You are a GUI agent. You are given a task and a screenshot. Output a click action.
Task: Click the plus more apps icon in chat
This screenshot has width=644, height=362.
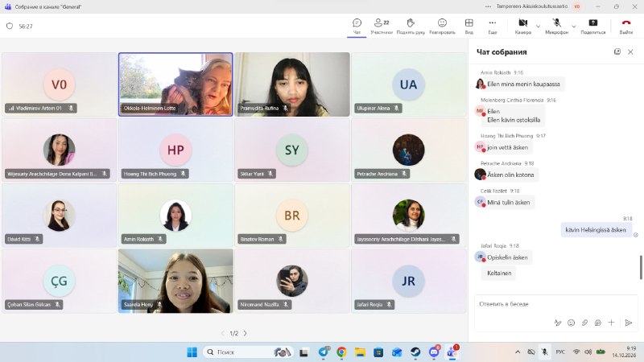[611, 323]
